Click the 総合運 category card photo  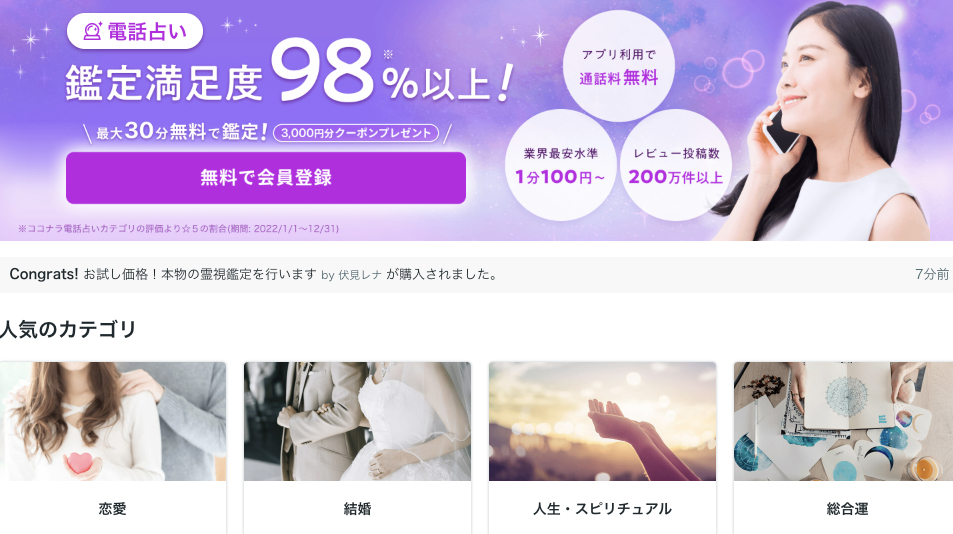point(844,422)
